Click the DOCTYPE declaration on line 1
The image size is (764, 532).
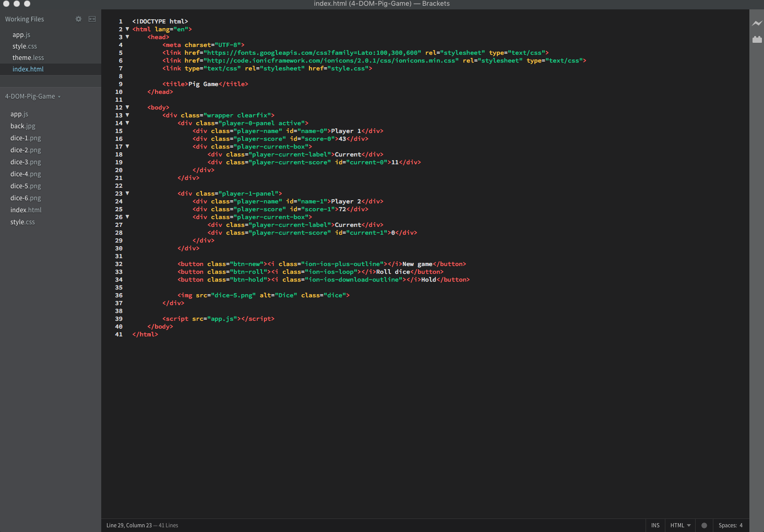(160, 21)
